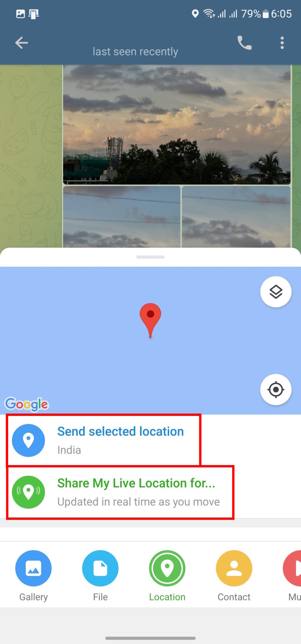Center map on my current location
This screenshot has height=644, width=301.
[x=276, y=390]
